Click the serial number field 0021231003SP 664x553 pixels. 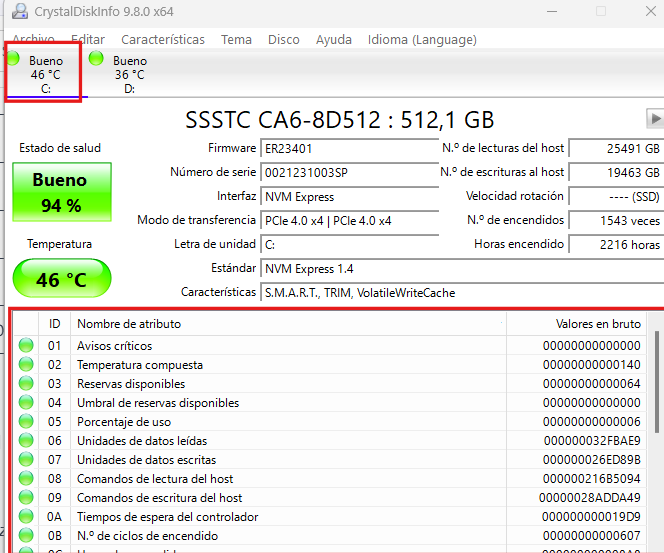pos(349,173)
